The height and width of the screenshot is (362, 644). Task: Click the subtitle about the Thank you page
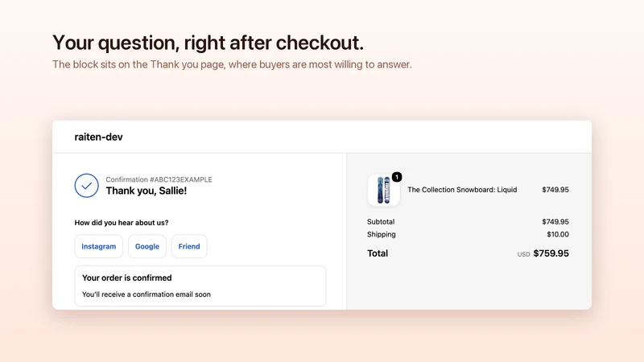click(232, 65)
